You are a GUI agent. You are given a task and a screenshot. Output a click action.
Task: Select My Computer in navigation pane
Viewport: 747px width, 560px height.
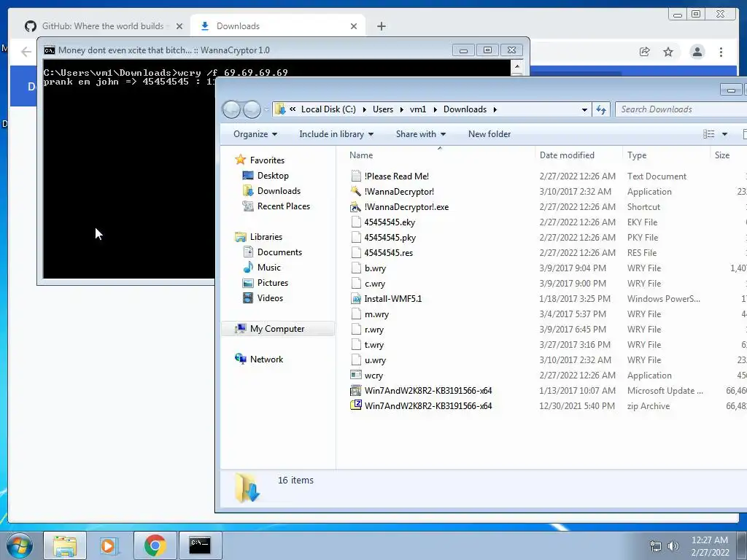coord(278,329)
